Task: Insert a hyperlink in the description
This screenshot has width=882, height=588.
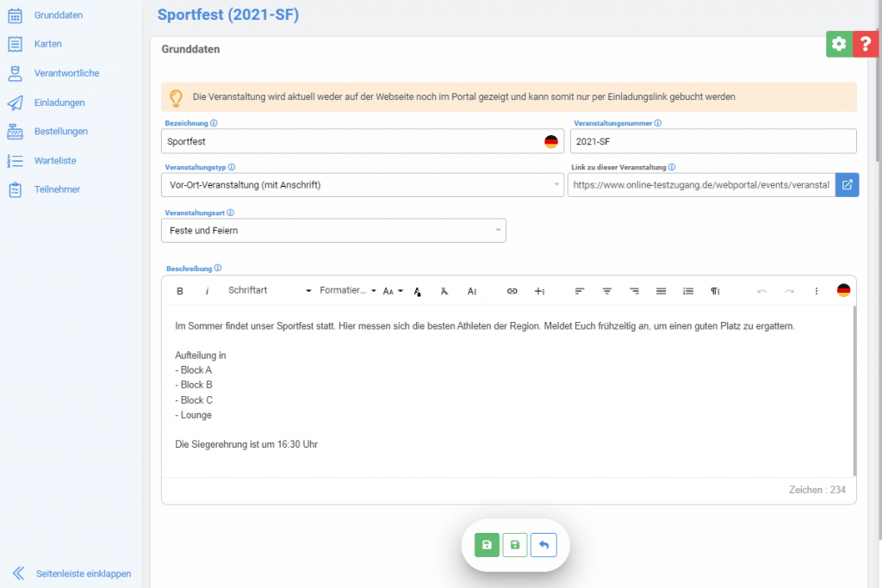Action: coord(512,291)
